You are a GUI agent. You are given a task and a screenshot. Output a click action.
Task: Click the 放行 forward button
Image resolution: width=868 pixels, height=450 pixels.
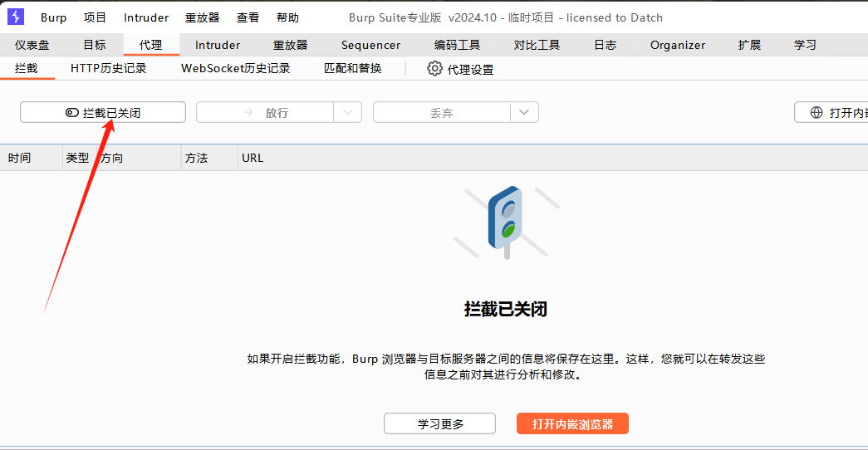[265, 112]
